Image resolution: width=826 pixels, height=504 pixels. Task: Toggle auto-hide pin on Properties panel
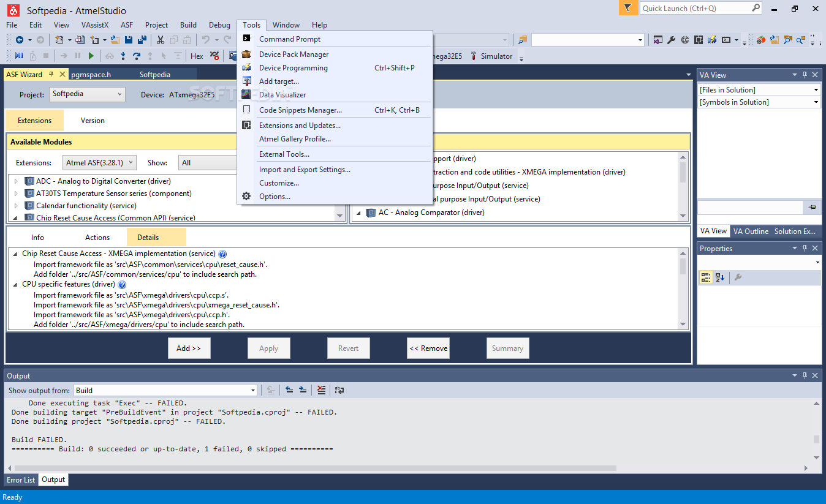coord(805,248)
